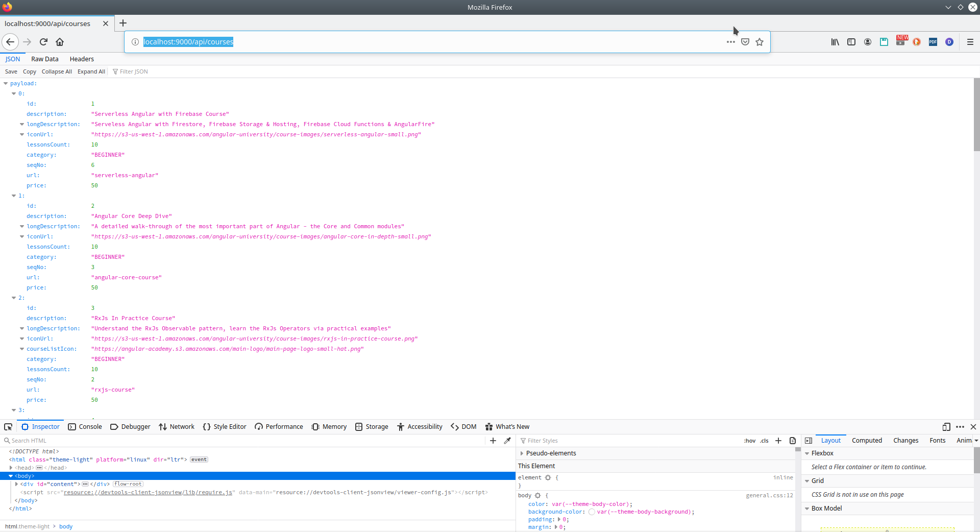Image resolution: width=980 pixels, height=532 pixels.
Task: Toggle highlighter for the body selector
Action: click(x=537, y=496)
